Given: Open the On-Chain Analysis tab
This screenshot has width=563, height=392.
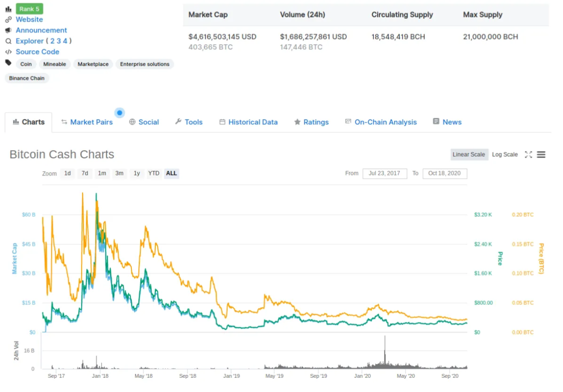Looking at the screenshot, I should [381, 122].
